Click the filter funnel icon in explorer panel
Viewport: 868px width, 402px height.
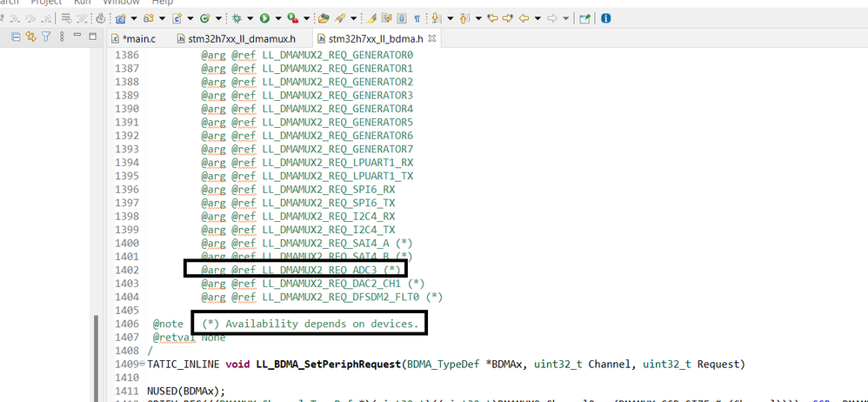tap(46, 37)
